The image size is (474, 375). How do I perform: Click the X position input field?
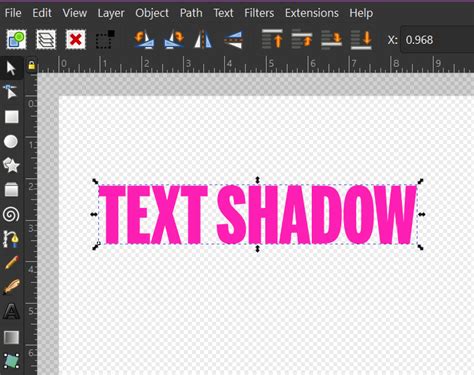(x=437, y=40)
